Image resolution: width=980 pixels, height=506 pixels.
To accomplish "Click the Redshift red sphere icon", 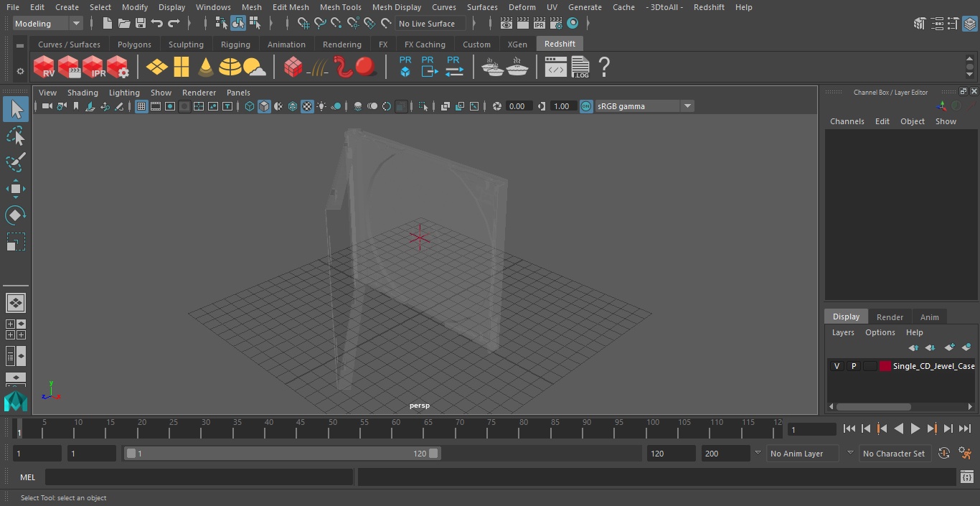I will tap(366, 67).
